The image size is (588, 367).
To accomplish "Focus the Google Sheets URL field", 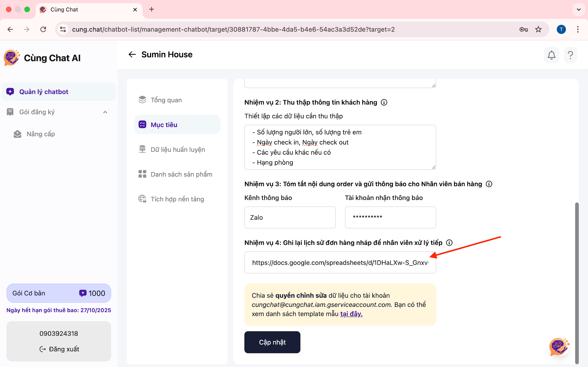I will pyautogui.click(x=340, y=263).
